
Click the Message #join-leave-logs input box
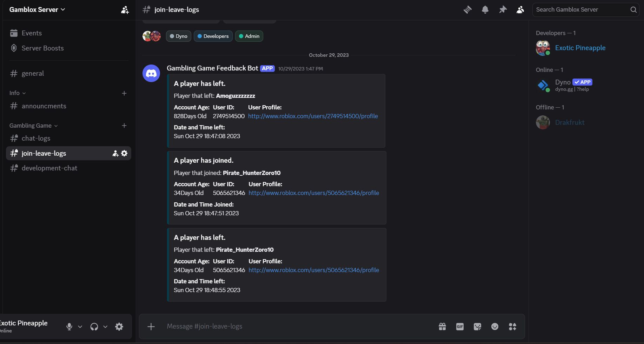(x=298, y=326)
